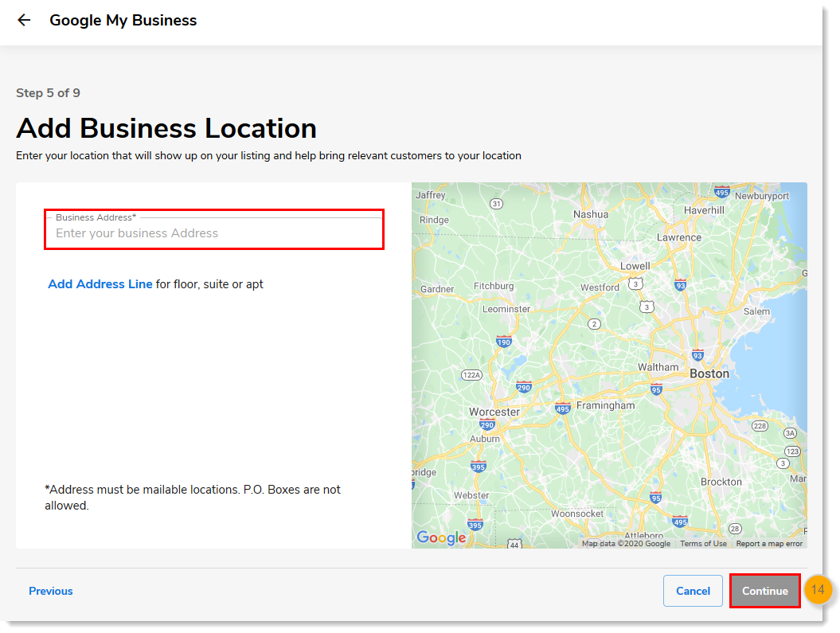This screenshot has height=633, width=840.
Task: Click Gardner label on the map
Action: (436, 289)
